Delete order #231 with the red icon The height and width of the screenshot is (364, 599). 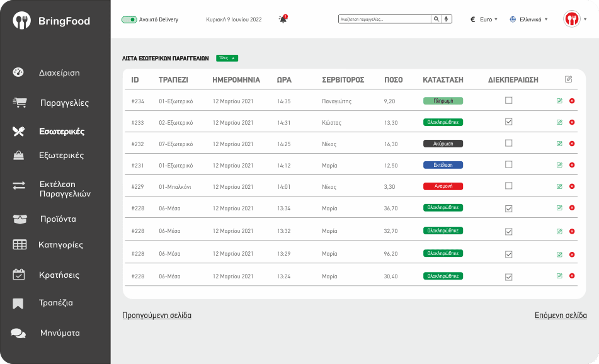click(x=572, y=165)
